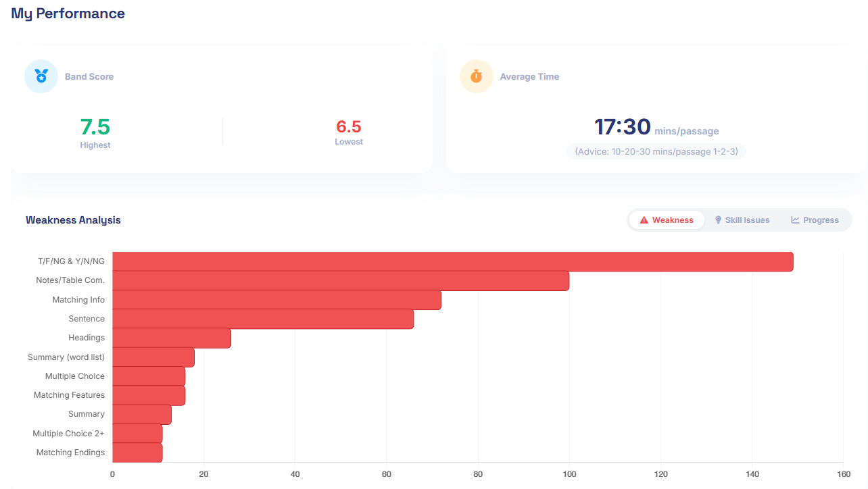Click the Multiple Choice bar
The width and height of the screenshot is (868, 489).
(149, 376)
